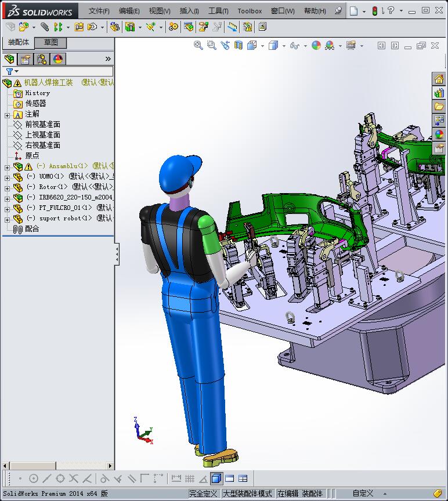
Task: Click the Exploded View icon
Action: (x=203, y=27)
